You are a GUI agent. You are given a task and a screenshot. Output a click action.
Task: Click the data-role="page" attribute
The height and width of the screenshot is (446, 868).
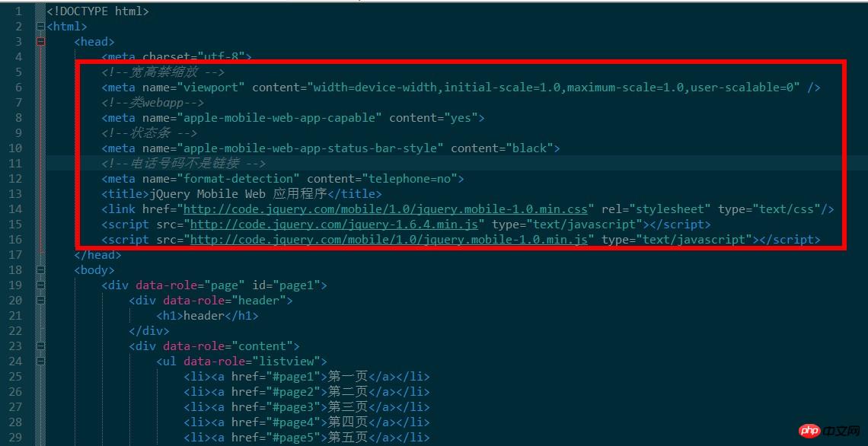tap(190, 285)
